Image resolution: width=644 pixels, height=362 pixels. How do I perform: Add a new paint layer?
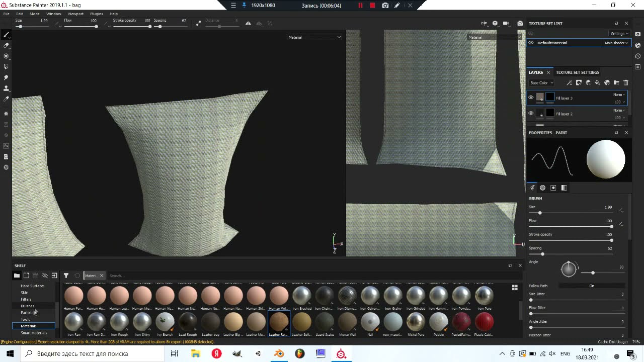(588, 82)
